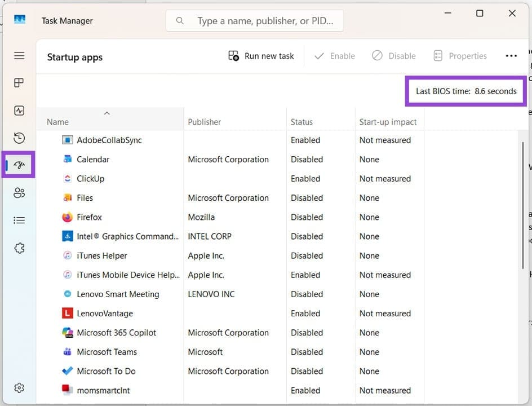Click the Disable button
Image resolution: width=532 pixels, height=406 pixels.
394,56
